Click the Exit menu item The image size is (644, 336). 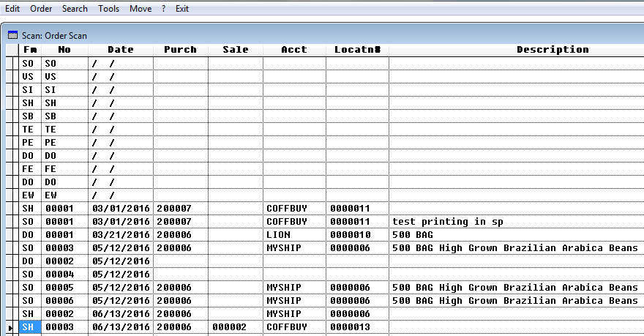[182, 9]
